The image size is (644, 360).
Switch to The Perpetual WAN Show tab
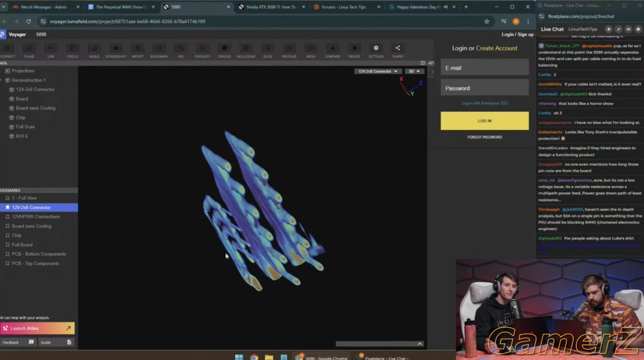[122, 7]
